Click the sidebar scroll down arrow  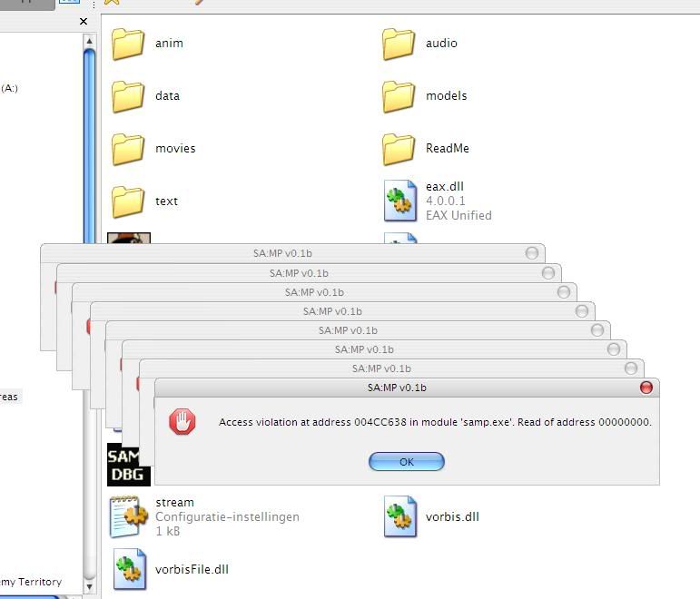click(x=89, y=586)
